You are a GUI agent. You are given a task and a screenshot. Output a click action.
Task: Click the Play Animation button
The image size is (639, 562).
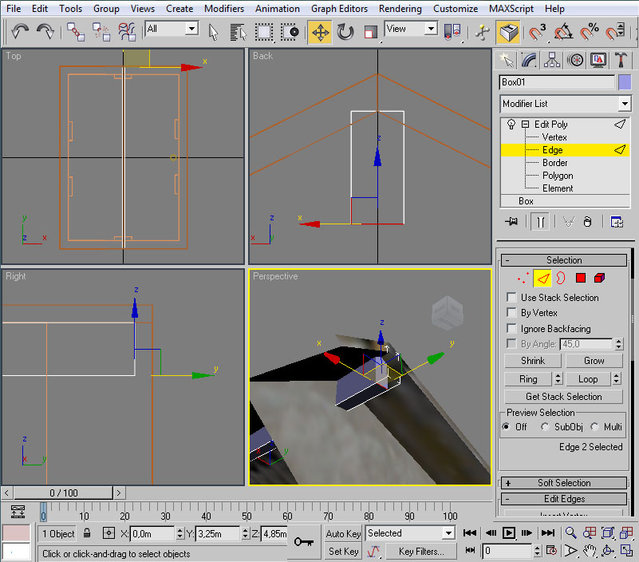[x=509, y=534]
